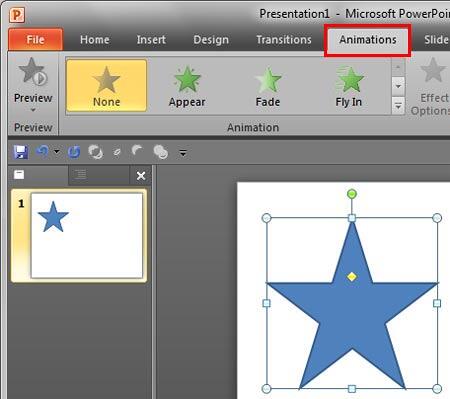The width and height of the screenshot is (450, 399).
Task: Open the File tab
Action: 35,40
